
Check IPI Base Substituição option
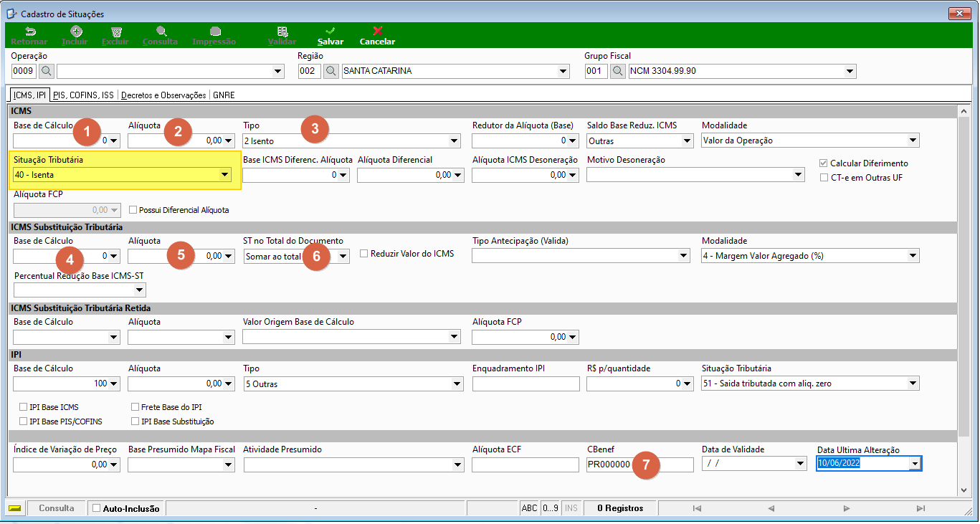click(x=135, y=421)
